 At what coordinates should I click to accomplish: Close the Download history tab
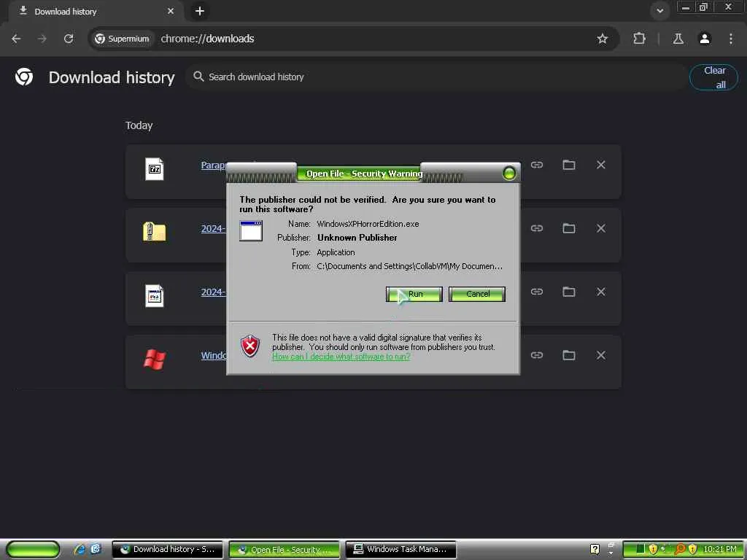(x=171, y=11)
